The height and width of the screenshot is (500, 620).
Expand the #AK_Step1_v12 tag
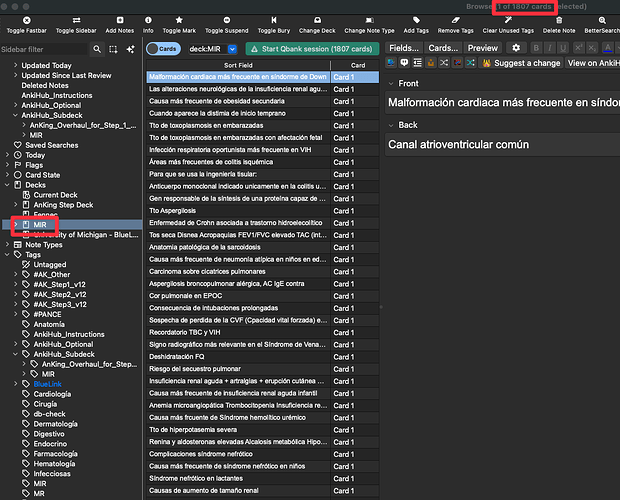point(15,284)
